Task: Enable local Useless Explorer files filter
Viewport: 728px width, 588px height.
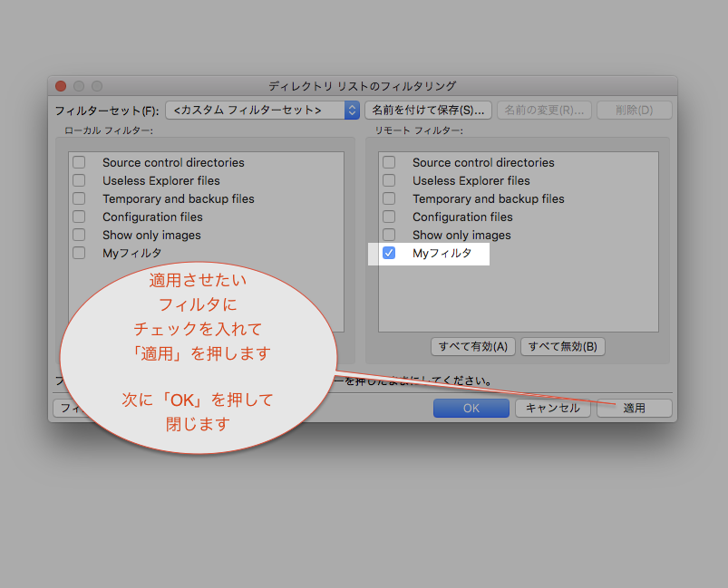Action: [x=80, y=180]
